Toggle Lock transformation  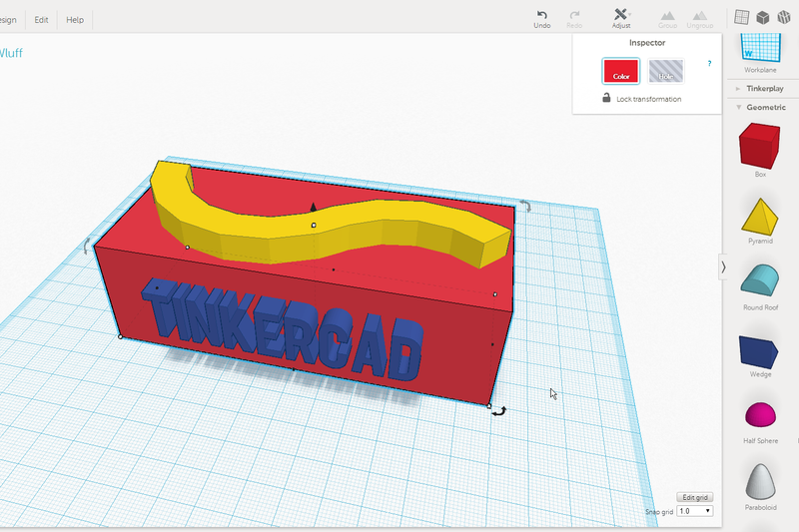642,98
